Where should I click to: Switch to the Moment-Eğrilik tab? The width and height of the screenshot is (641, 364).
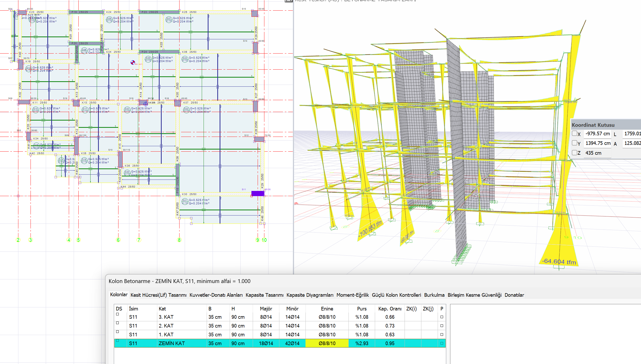353,295
